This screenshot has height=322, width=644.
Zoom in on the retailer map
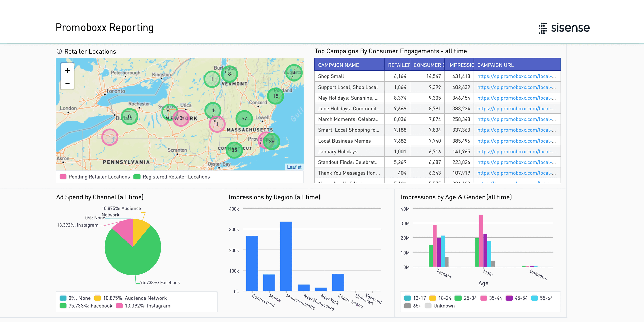pos(67,70)
